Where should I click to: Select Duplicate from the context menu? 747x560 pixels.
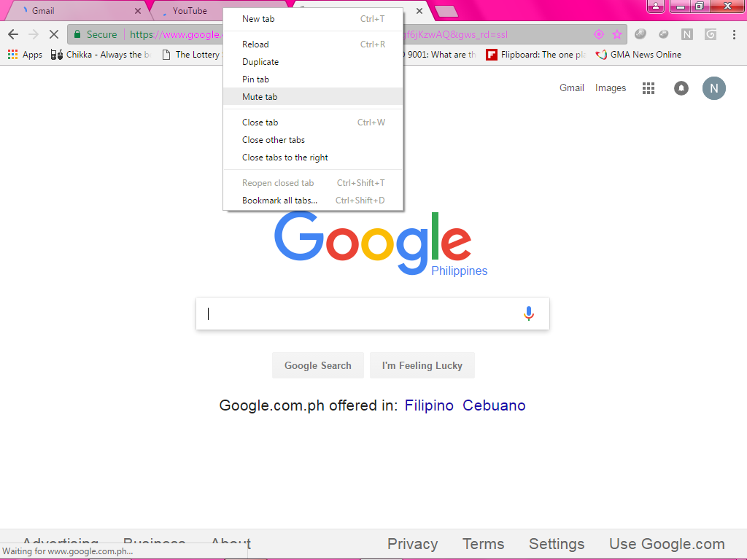[x=313, y=62]
